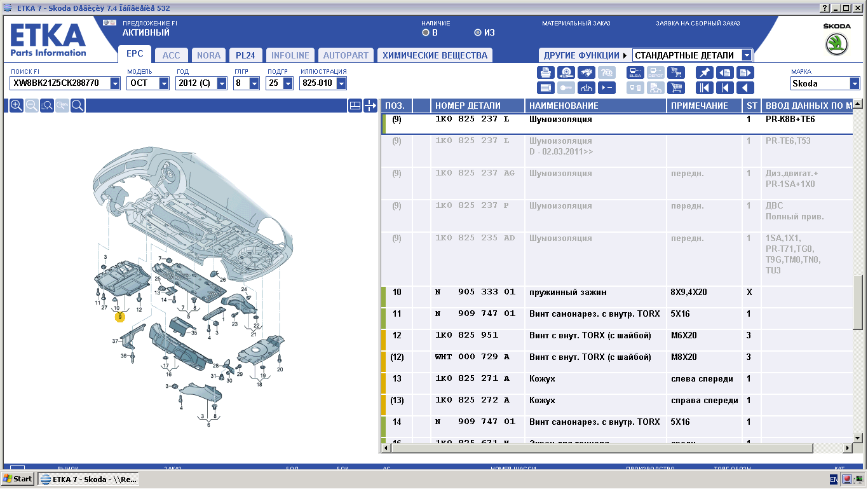Click the ПОЗ. column header
This screenshot has width=868, height=489.
(397, 106)
